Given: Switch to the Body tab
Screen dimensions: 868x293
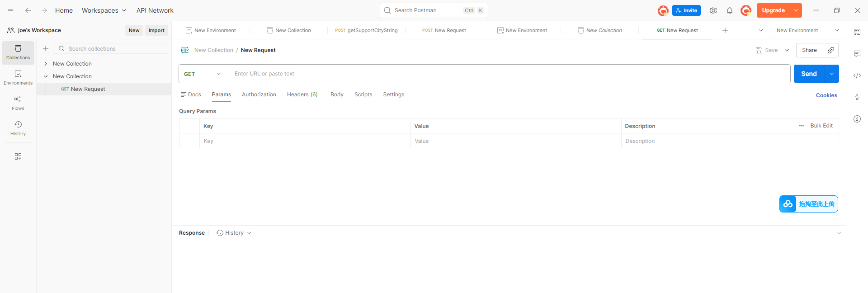Looking at the screenshot, I should coord(337,95).
